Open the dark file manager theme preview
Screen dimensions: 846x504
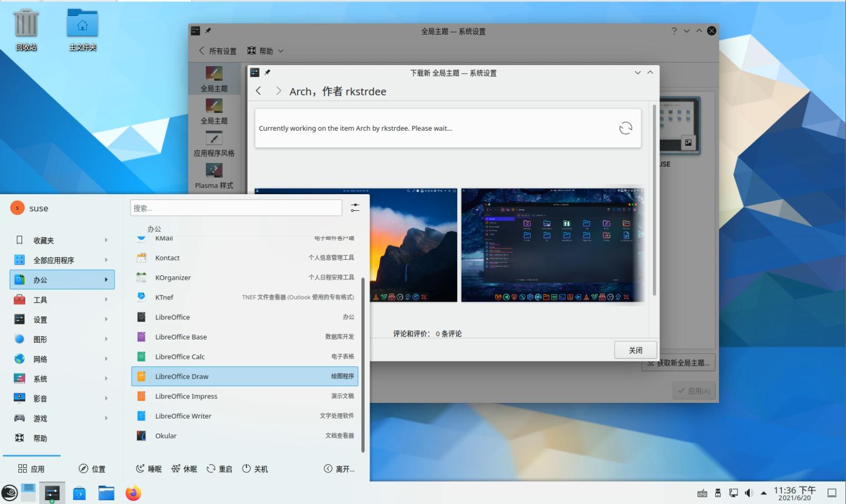[552, 245]
